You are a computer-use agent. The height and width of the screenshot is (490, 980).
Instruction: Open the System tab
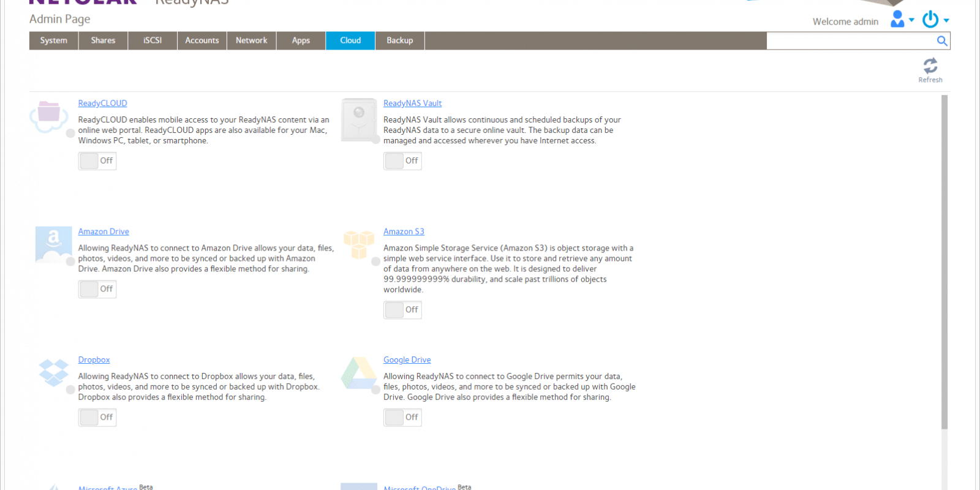54,40
